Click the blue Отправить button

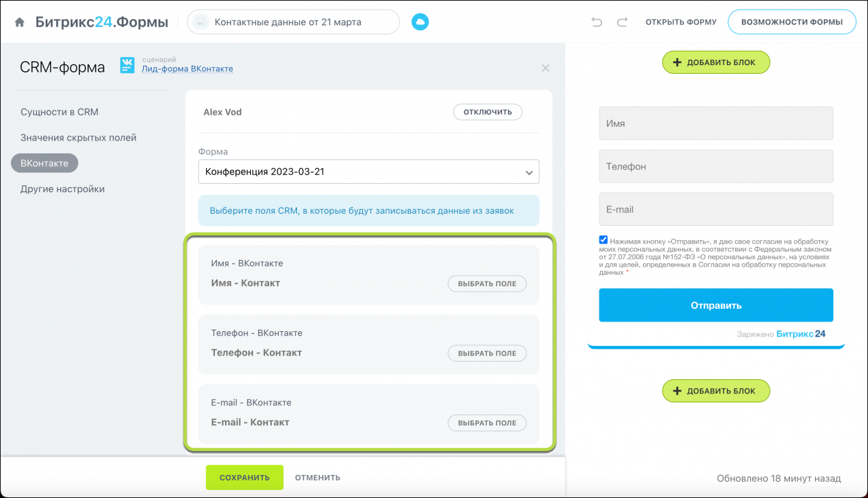point(716,305)
